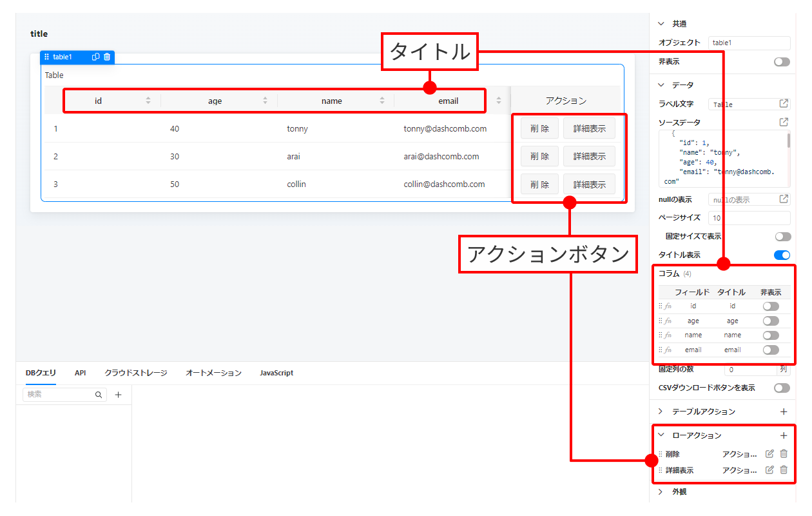The height and width of the screenshot is (516, 812).
Task: Toggle 非表示 for the email column
Action: [x=770, y=350]
